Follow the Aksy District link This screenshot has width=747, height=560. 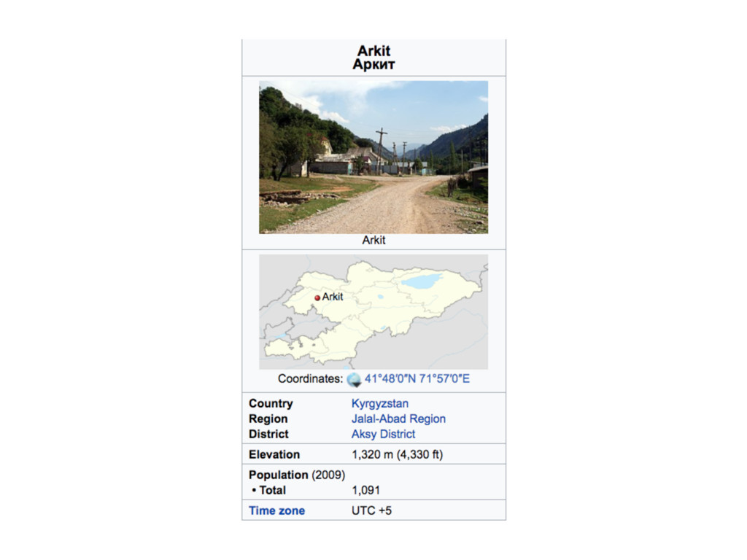[383, 434]
